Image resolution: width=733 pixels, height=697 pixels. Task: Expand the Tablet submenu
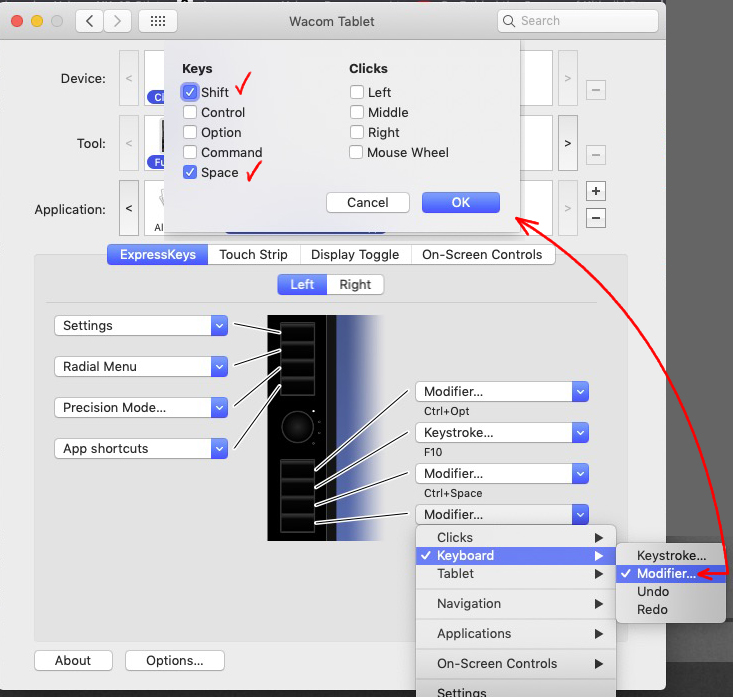point(516,574)
